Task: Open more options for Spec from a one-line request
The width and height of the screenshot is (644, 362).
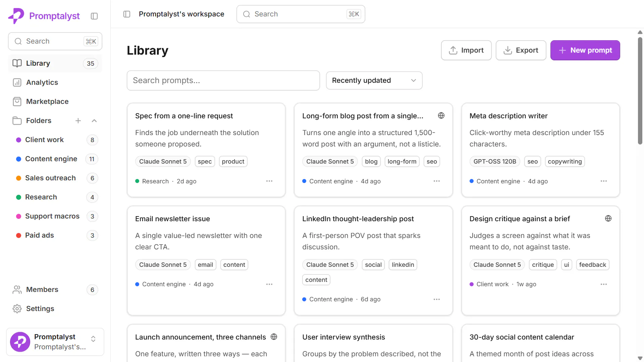Action: point(269,181)
